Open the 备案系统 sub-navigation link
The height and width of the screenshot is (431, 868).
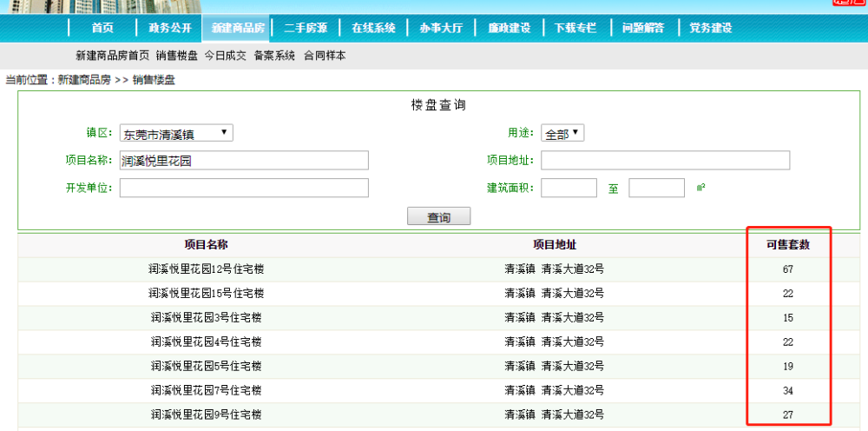tap(274, 56)
